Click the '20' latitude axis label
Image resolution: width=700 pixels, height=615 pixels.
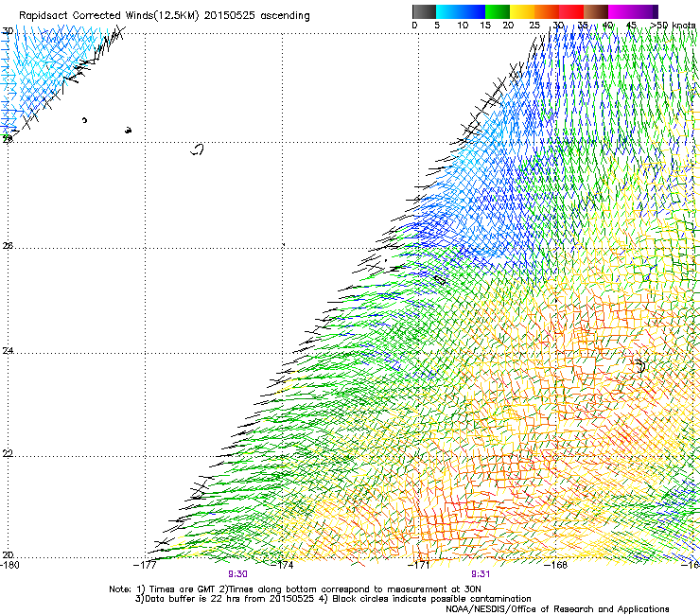point(8,554)
